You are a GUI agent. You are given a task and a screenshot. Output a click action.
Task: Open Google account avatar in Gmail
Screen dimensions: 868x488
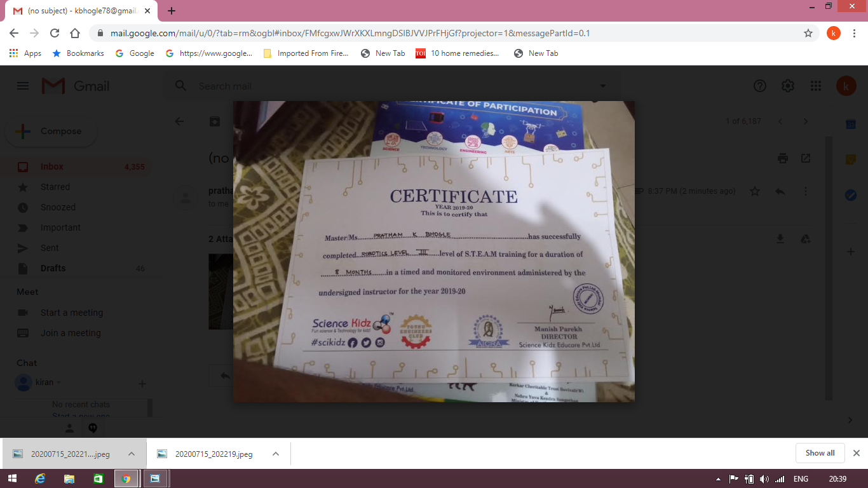[846, 86]
